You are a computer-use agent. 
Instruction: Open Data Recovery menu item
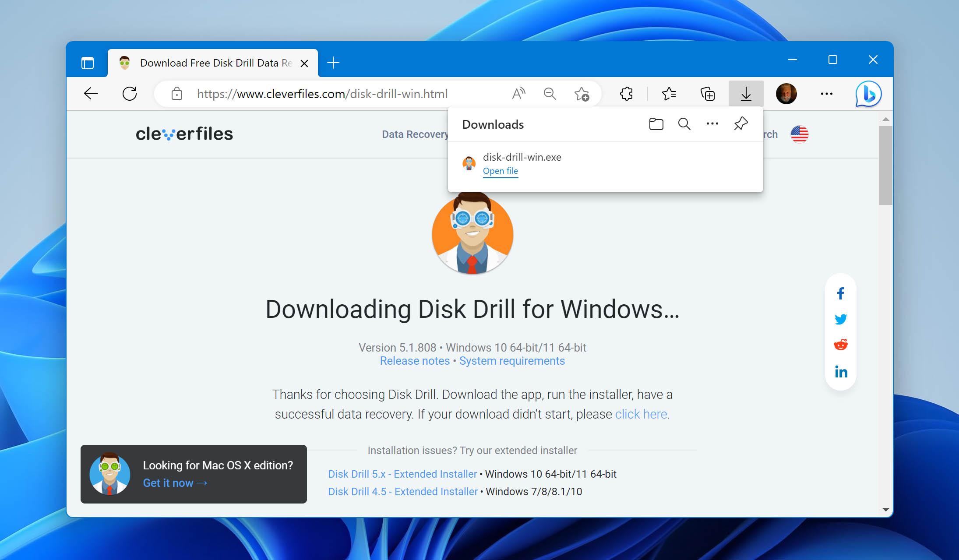pyautogui.click(x=415, y=134)
